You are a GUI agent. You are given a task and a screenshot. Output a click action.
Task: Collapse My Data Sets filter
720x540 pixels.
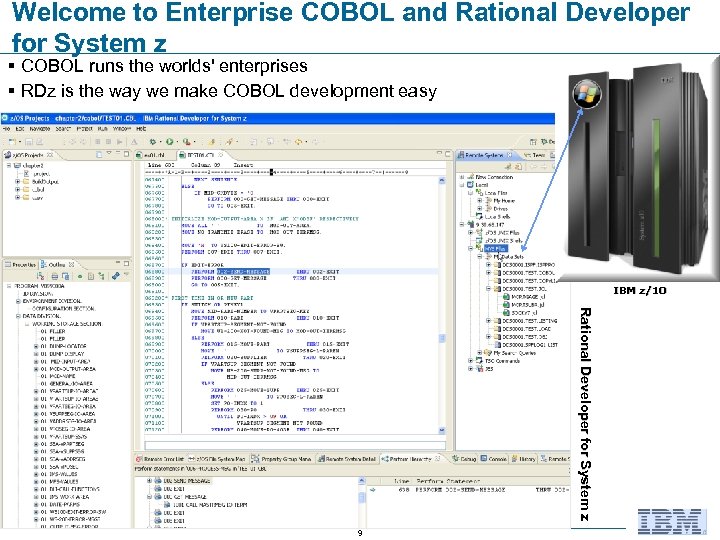(480, 257)
